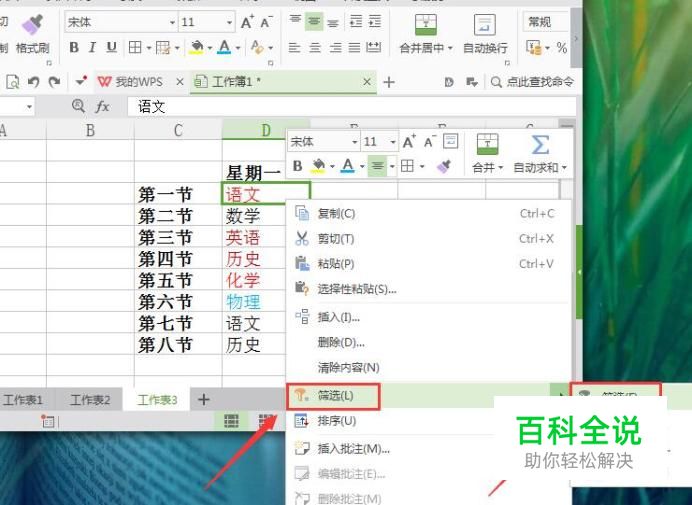This screenshot has width=692, height=505.
Task: Click increase indent icon in ribbon
Action: [375, 21]
